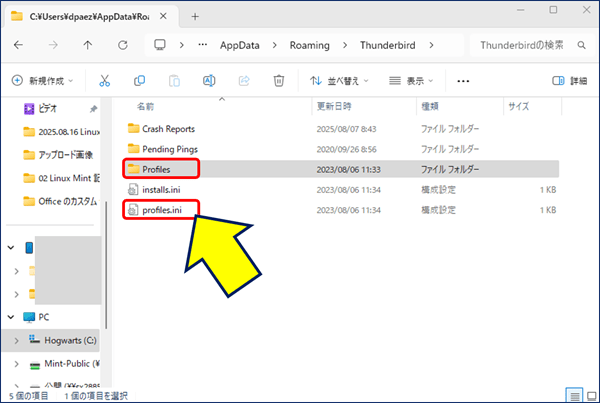
Task: Toggle the 詳細 details pane
Action: [569, 81]
